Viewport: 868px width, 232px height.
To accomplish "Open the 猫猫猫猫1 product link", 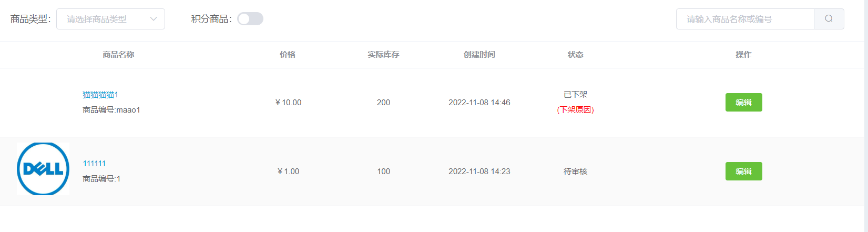I will pyautogui.click(x=100, y=95).
